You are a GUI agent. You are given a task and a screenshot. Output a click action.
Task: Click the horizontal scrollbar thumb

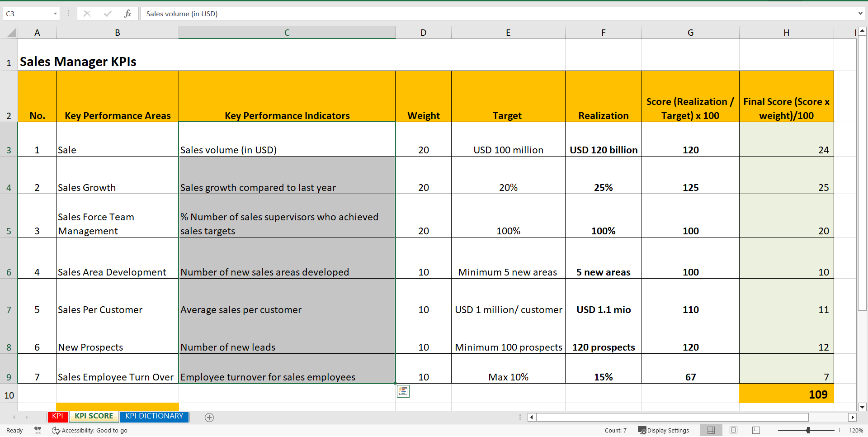(x=672, y=417)
